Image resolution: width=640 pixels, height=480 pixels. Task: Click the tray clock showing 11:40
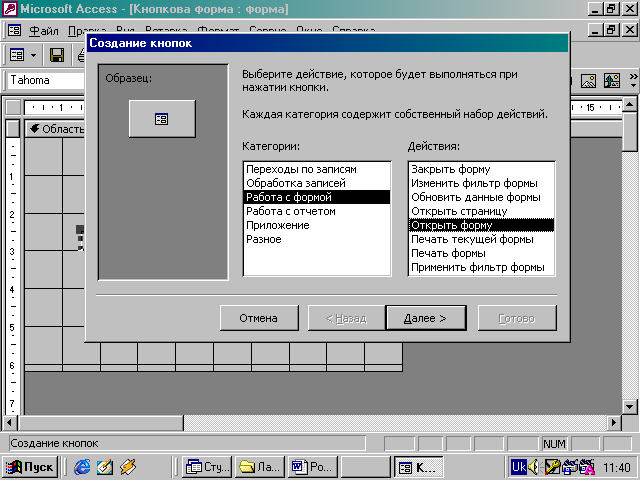click(617, 467)
